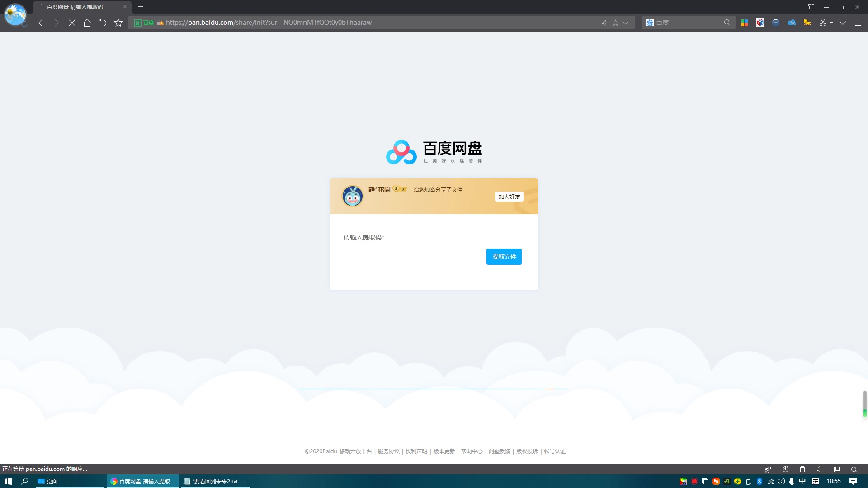Open the 帐号认证 footer link

click(x=555, y=451)
